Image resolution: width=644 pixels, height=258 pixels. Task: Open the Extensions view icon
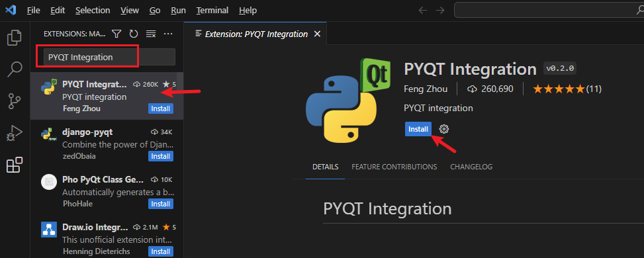click(x=15, y=165)
